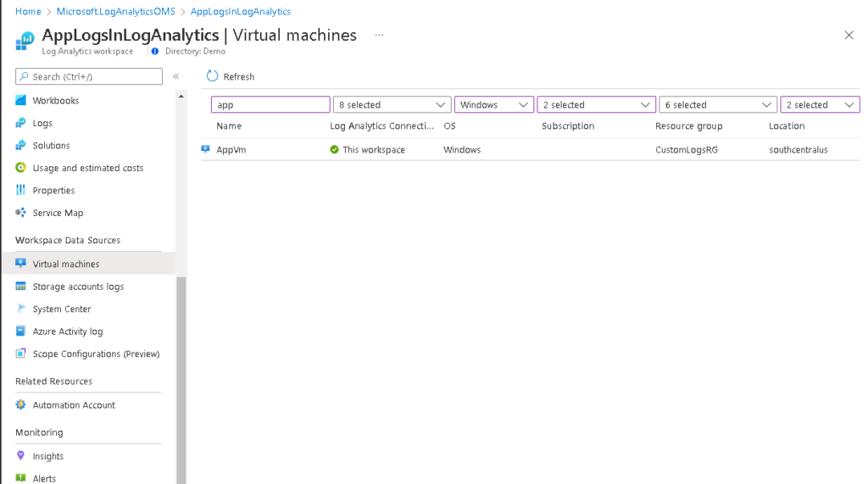
Task: Click the Solutions icon in sidebar
Action: tap(21, 145)
